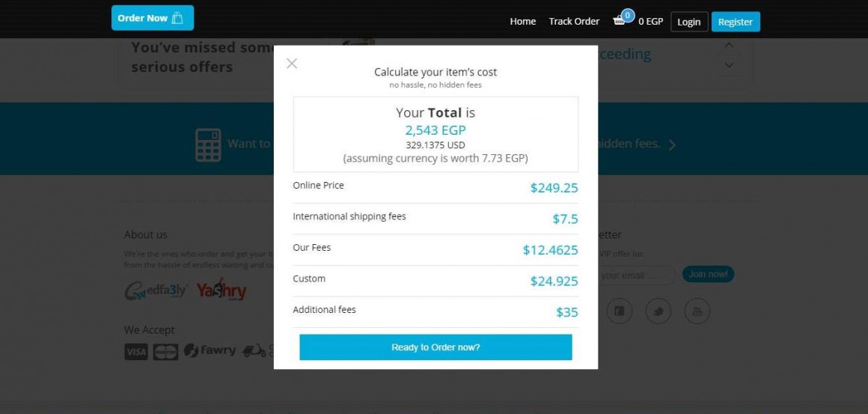Image resolution: width=868 pixels, height=414 pixels.
Task: Click the MasterCard payment icon
Action: (x=165, y=351)
